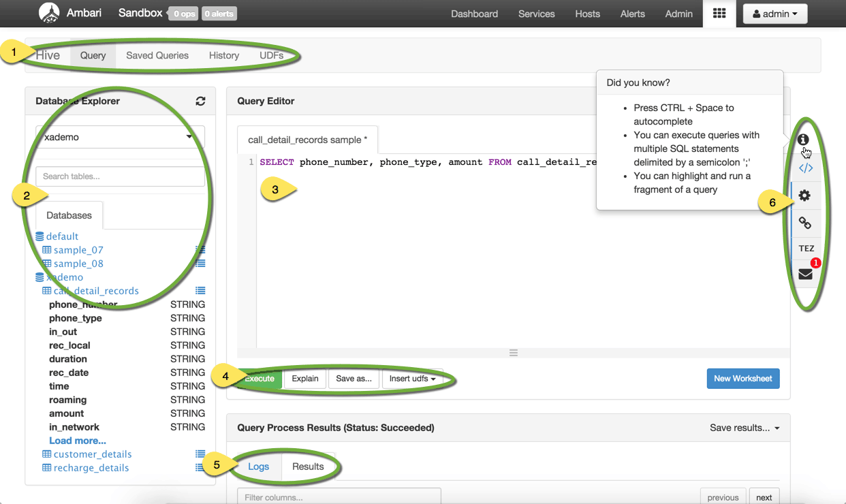Go to next results page
The height and width of the screenshot is (504, 846).
pos(764,498)
